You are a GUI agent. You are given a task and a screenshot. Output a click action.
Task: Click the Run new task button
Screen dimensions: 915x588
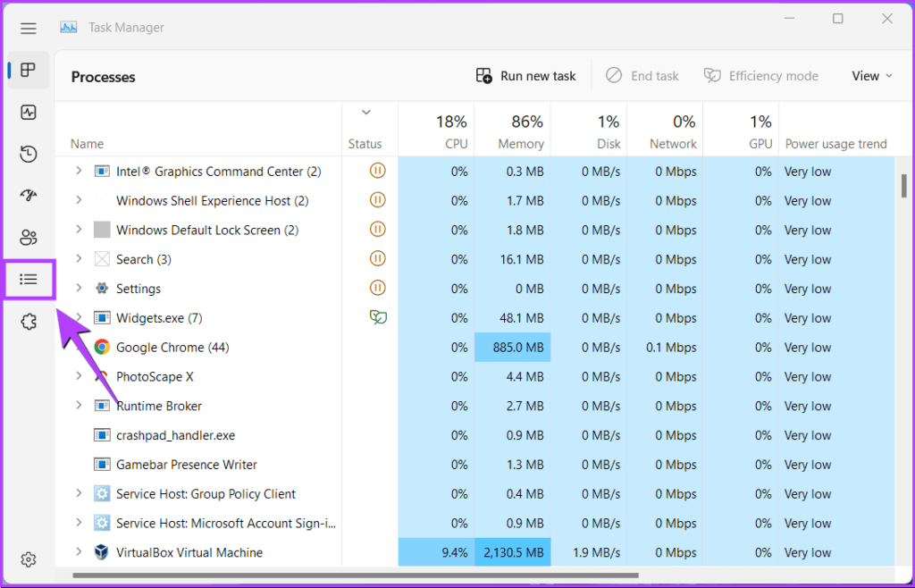pyautogui.click(x=525, y=75)
